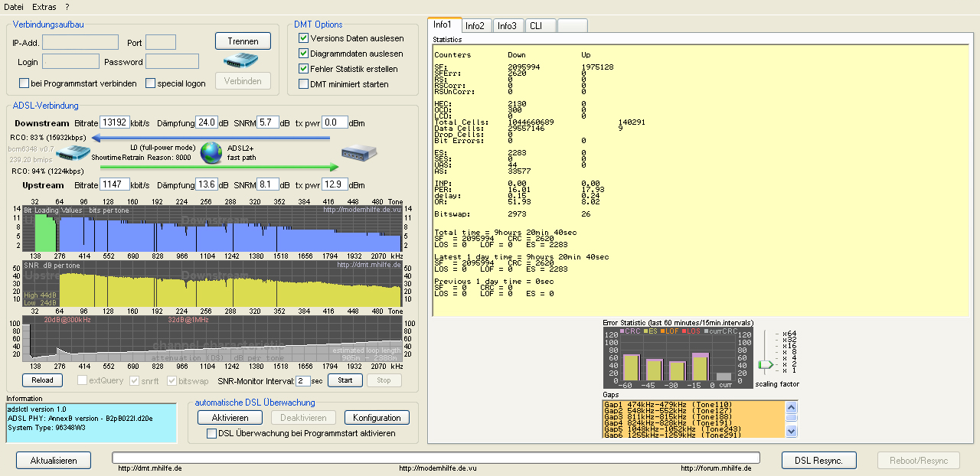Screen dimensions: 980x476
Task: Click the modem icon beside the Trennen button
Action: (x=241, y=60)
